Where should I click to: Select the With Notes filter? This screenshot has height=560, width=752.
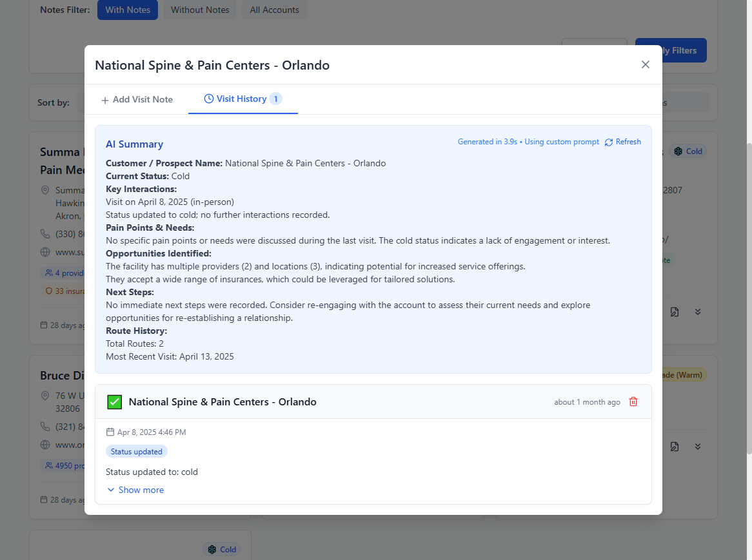[x=128, y=10]
